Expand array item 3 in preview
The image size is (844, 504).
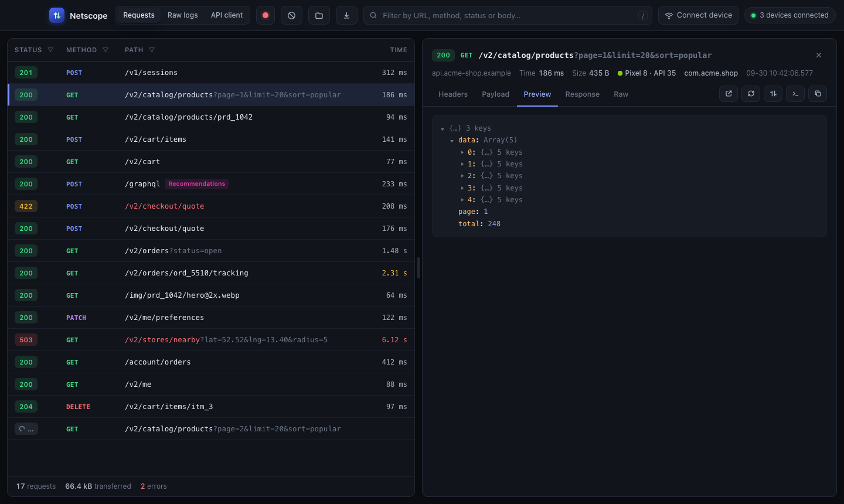point(462,188)
